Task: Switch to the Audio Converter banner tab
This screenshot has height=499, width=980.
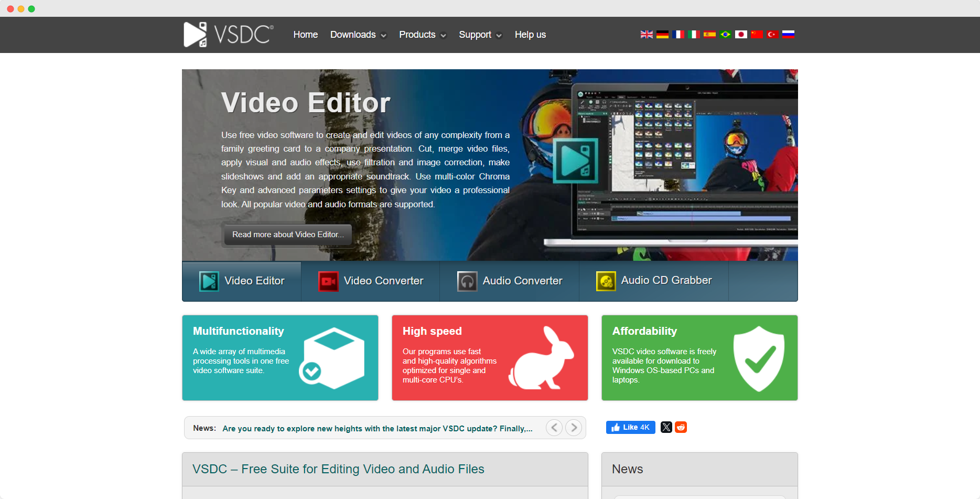Action: tap(510, 281)
